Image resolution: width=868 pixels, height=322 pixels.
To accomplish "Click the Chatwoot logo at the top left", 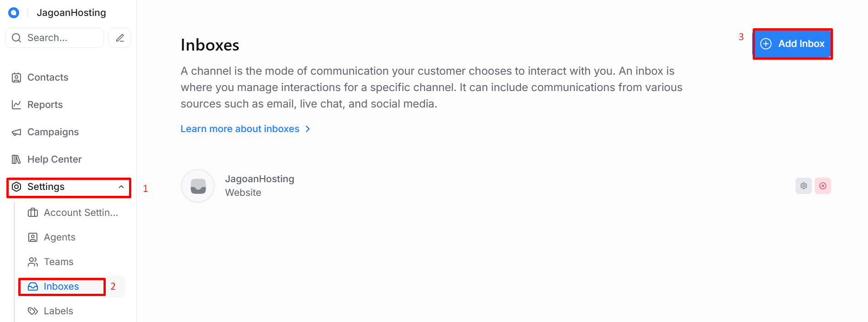I will [x=14, y=13].
